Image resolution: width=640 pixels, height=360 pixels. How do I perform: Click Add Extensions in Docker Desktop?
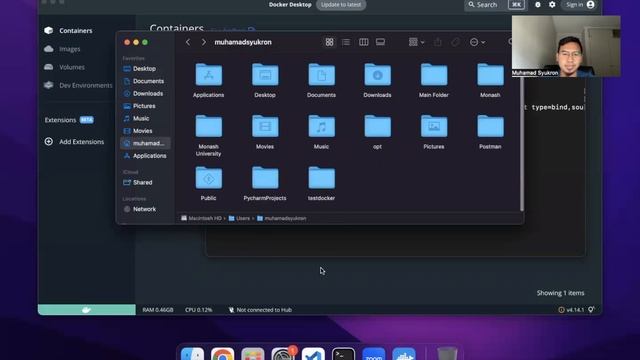(x=74, y=142)
